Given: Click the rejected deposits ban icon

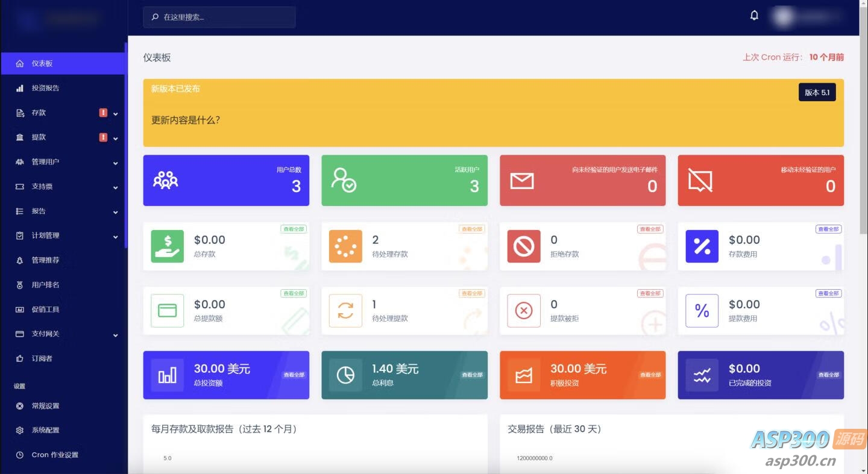Looking at the screenshot, I should tap(524, 246).
